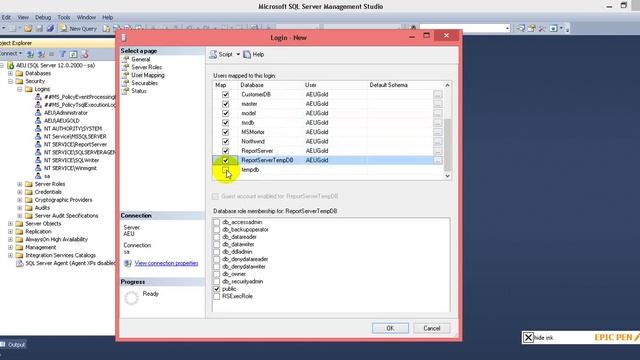Confirm the new login with OK
This screenshot has width=640, height=360.
[390, 328]
